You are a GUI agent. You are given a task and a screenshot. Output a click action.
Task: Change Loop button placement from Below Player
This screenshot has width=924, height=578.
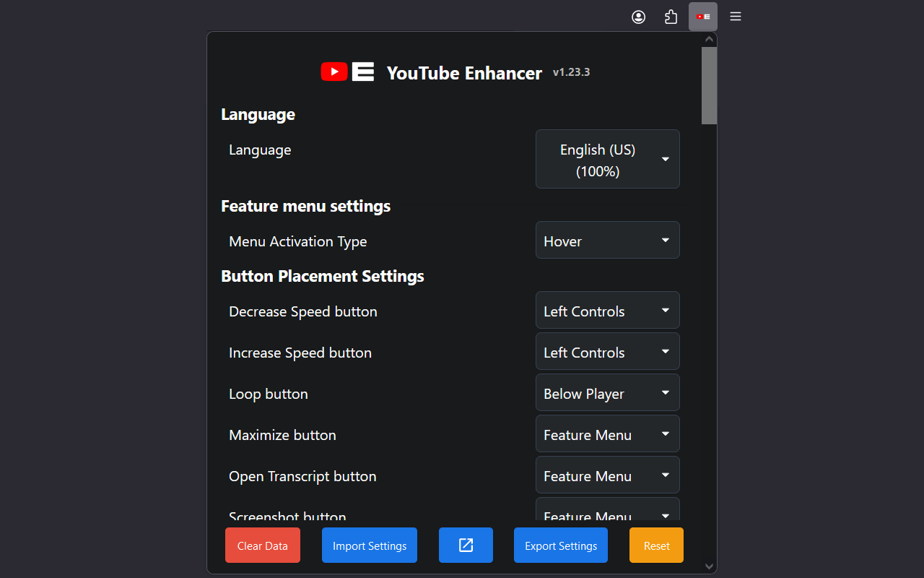(x=607, y=392)
